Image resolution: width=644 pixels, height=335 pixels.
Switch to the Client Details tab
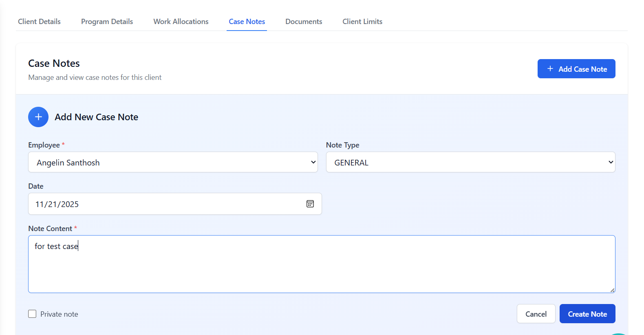click(39, 22)
